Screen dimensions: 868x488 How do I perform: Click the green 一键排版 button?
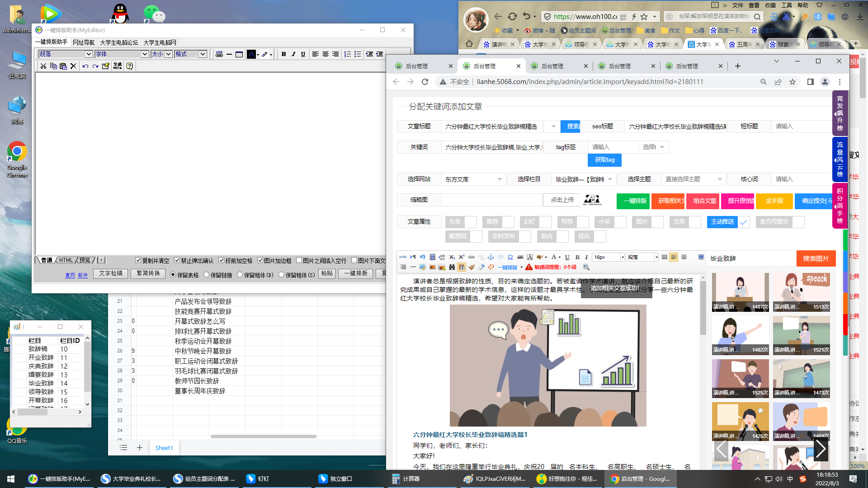[633, 201]
